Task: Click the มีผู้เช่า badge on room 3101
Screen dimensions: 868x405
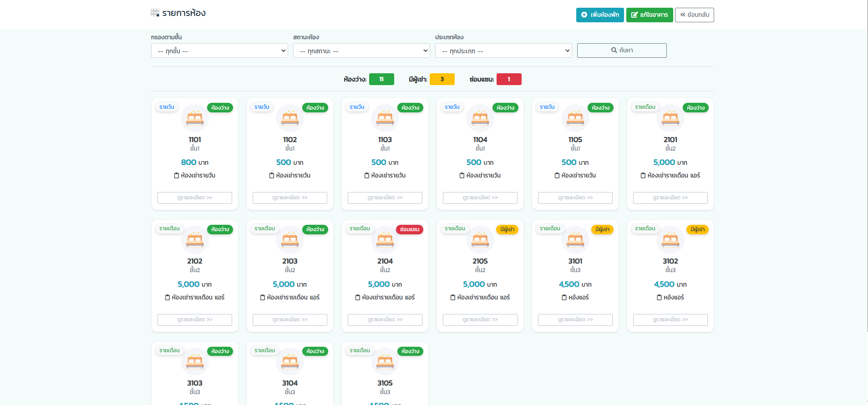Action: 602,229
